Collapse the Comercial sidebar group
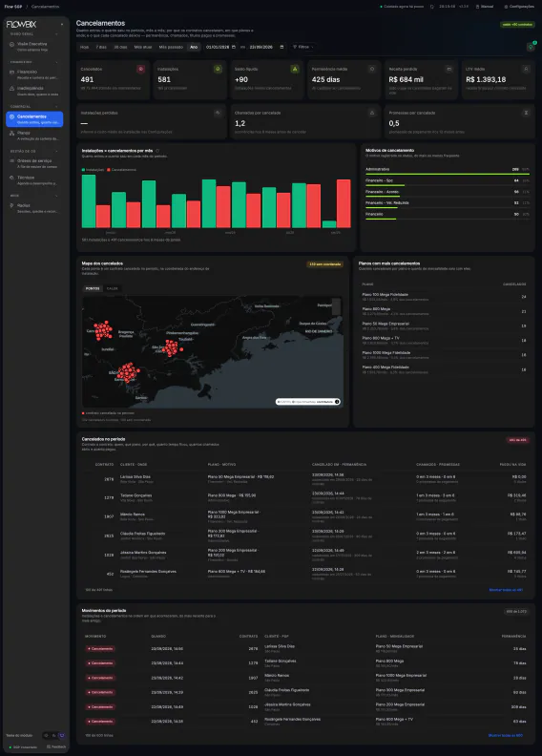 [x=56, y=107]
